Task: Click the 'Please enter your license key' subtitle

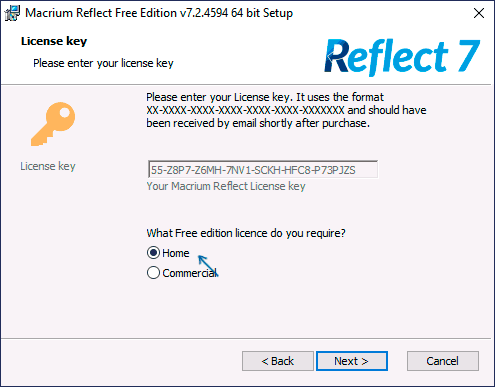Action: 103,63
